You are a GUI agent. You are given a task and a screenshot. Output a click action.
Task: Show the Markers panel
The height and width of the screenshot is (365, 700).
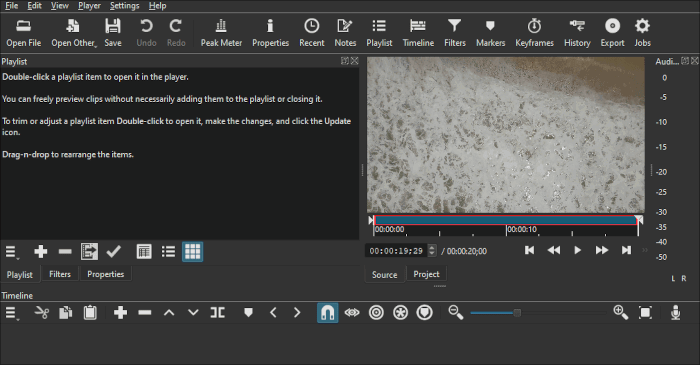tap(490, 33)
